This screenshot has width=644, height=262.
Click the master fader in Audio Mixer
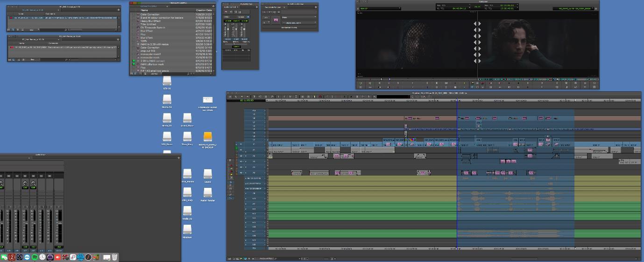[60, 223]
